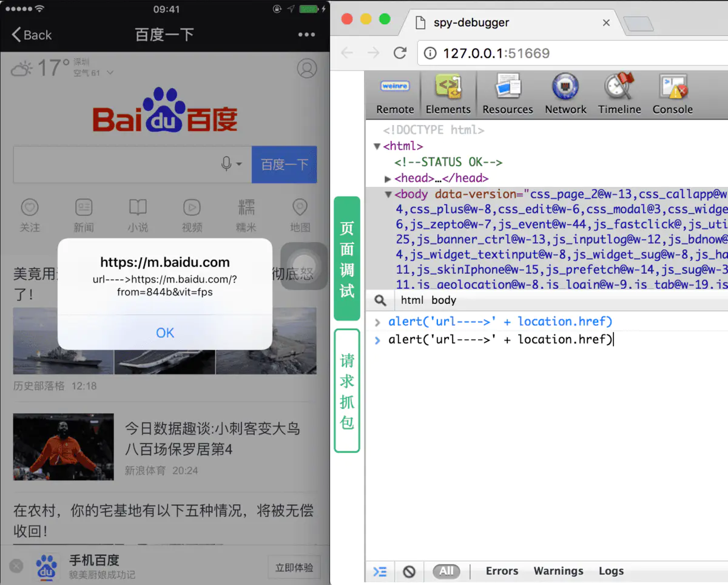Expand the head element node
This screenshot has height=585, width=728.
[x=388, y=178]
